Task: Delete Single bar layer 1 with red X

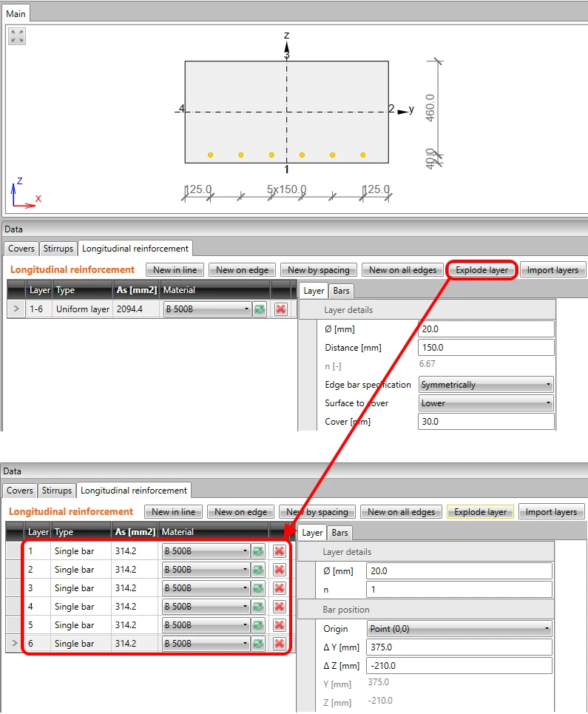Action: (280, 551)
